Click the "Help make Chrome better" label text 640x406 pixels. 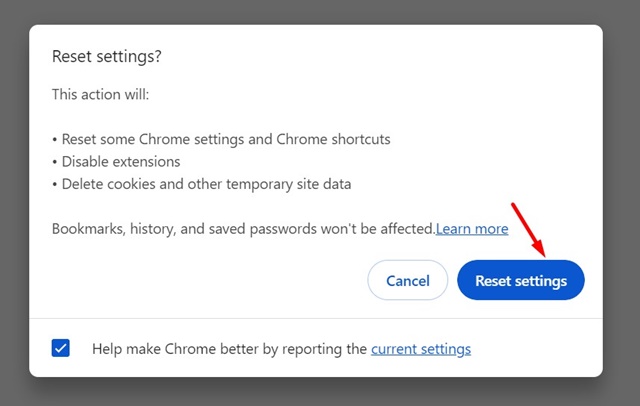[x=230, y=349]
